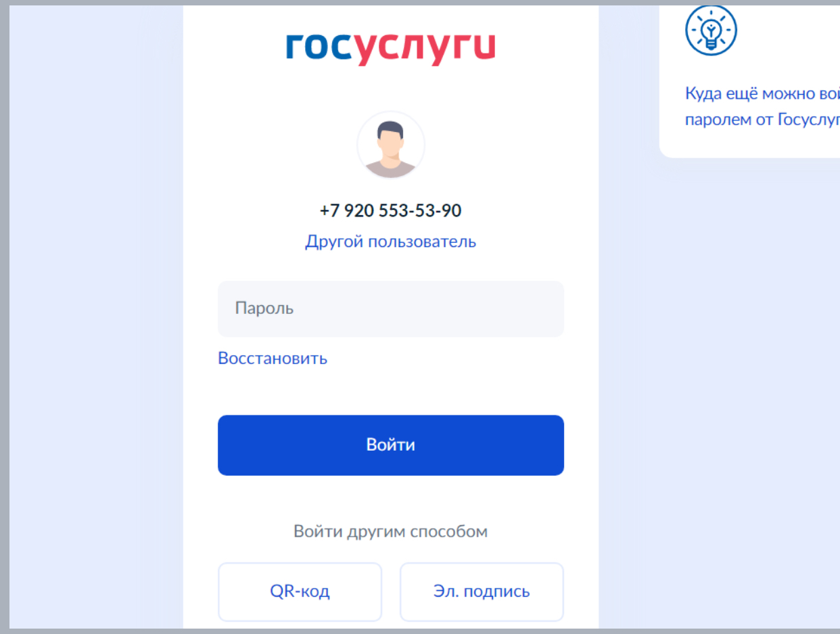This screenshot has height=634, width=840.
Task: Click the Госуслуги logo
Action: point(390,48)
